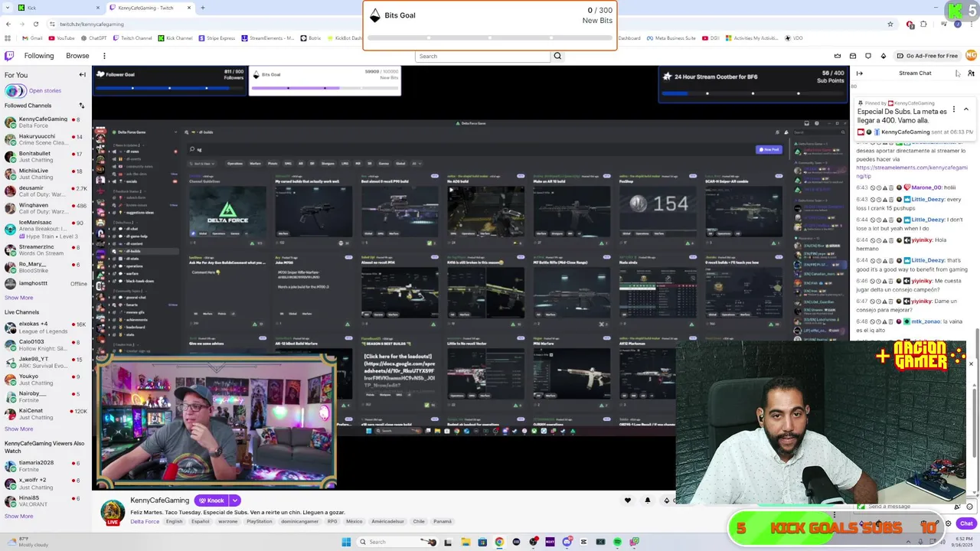Open the Browse tab
Image resolution: width=980 pixels, height=551 pixels.
[77, 56]
